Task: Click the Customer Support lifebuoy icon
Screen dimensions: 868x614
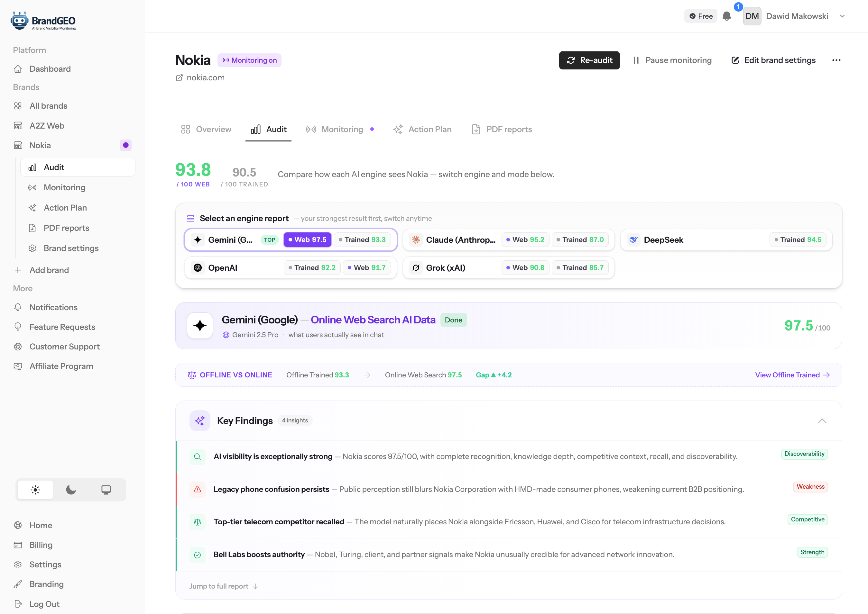Action: pyautogui.click(x=18, y=347)
